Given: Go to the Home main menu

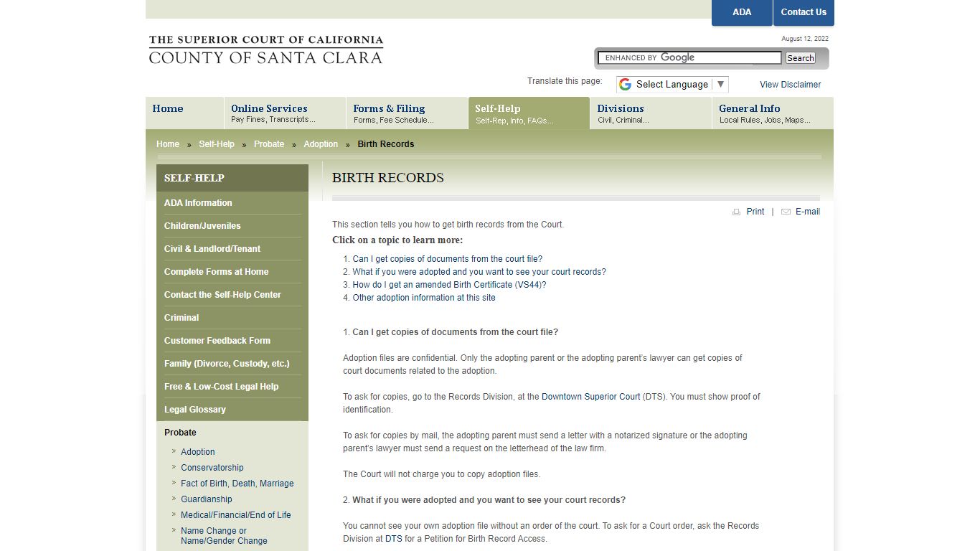Looking at the screenshot, I should click(x=184, y=113).
